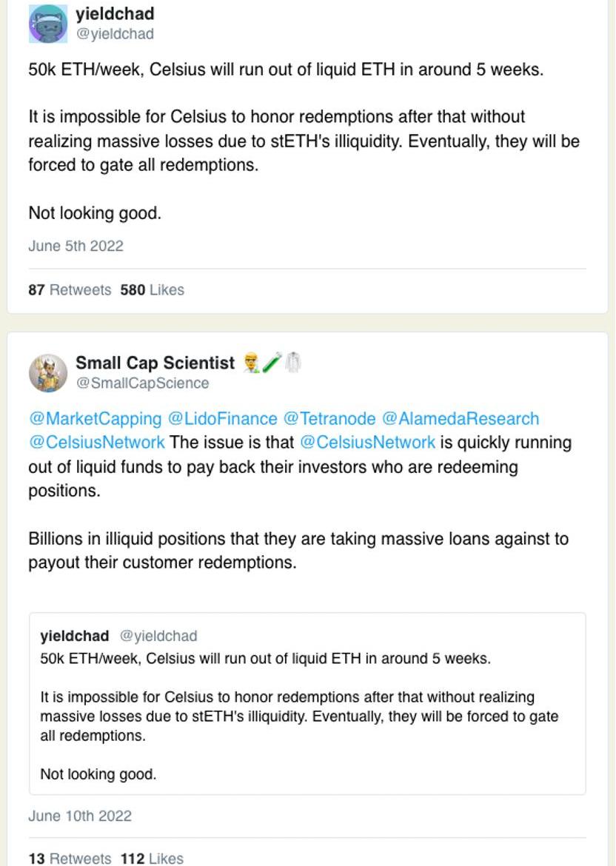Open the @MarketCapping mention
Image resolution: width=616 pixels, height=866 pixels.
[95, 419]
